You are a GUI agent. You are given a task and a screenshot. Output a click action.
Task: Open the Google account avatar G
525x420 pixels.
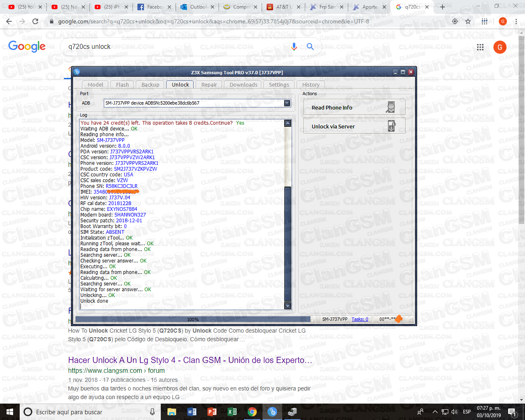click(x=500, y=47)
